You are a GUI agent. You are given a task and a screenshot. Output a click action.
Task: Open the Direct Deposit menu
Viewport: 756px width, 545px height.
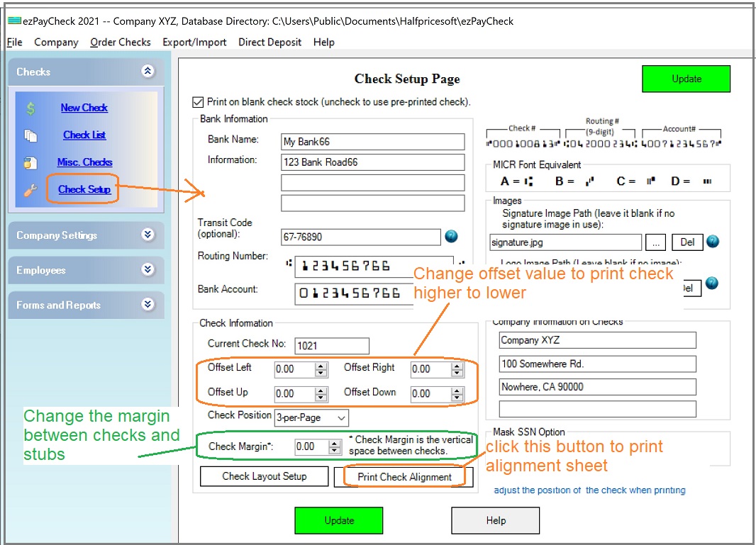[x=269, y=43]
